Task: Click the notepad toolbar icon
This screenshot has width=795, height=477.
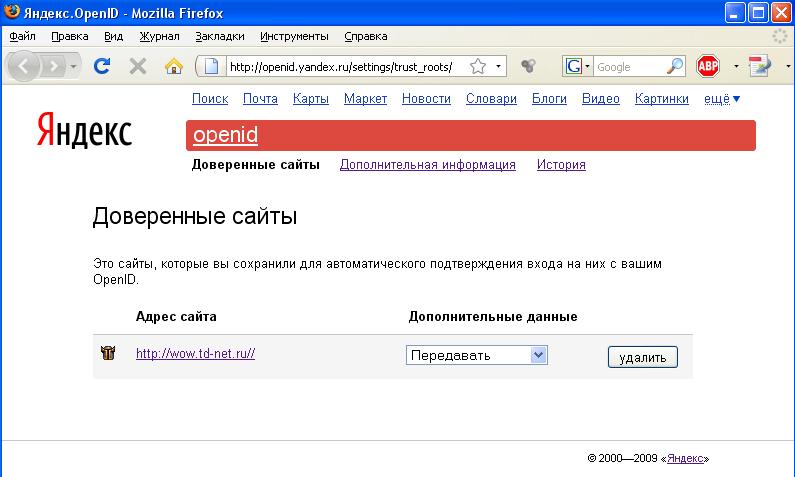Action: pos(759,66)
